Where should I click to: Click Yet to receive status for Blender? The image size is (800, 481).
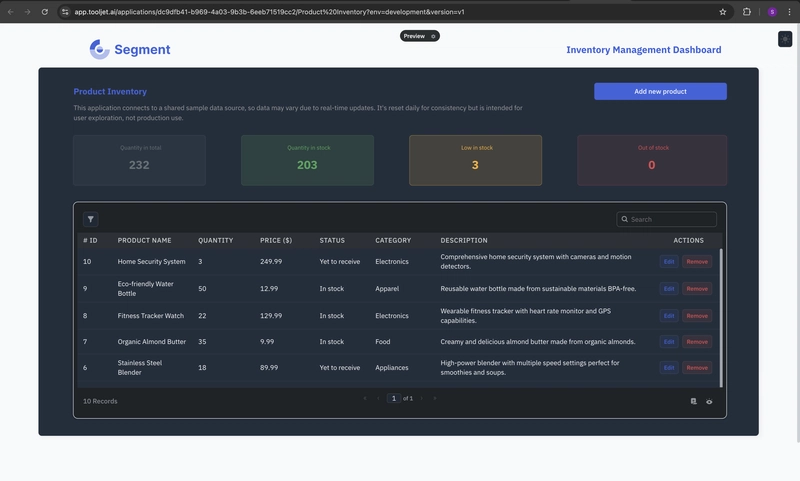(x=340, y=368)
